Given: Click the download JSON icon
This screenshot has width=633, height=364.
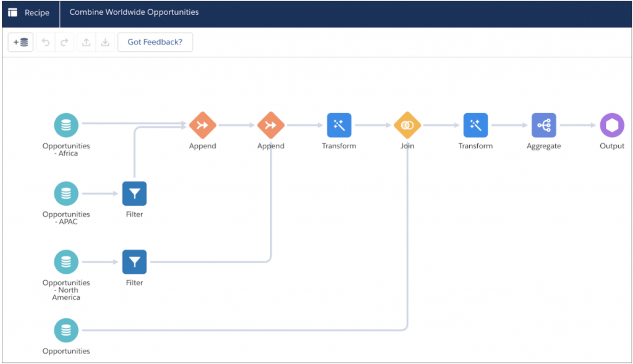Looking at the screenshot, I should click(105, 42).
